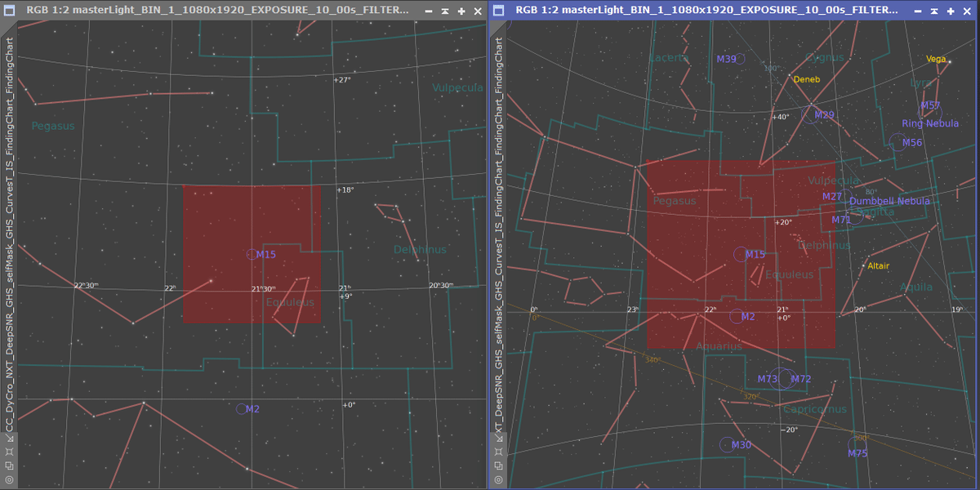Shade the right image window
The height and width of the screenshot is (490, 980).
pyautogui.click(x=934, y=11)
